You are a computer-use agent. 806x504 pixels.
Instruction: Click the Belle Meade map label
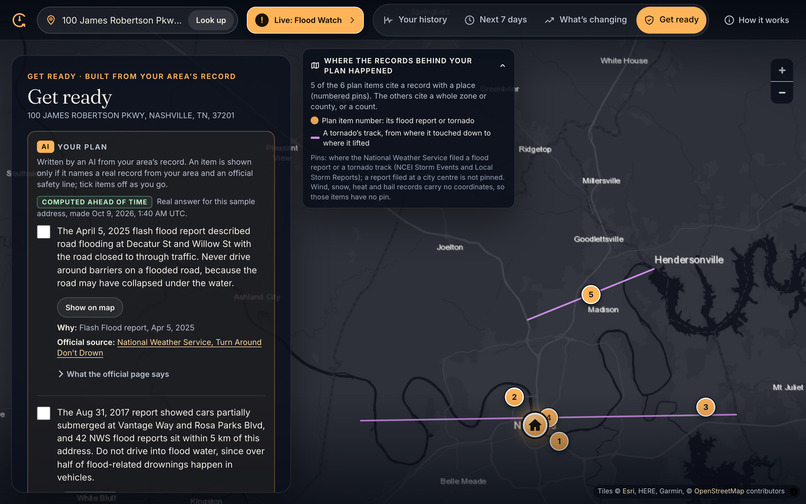coord(463,481)
